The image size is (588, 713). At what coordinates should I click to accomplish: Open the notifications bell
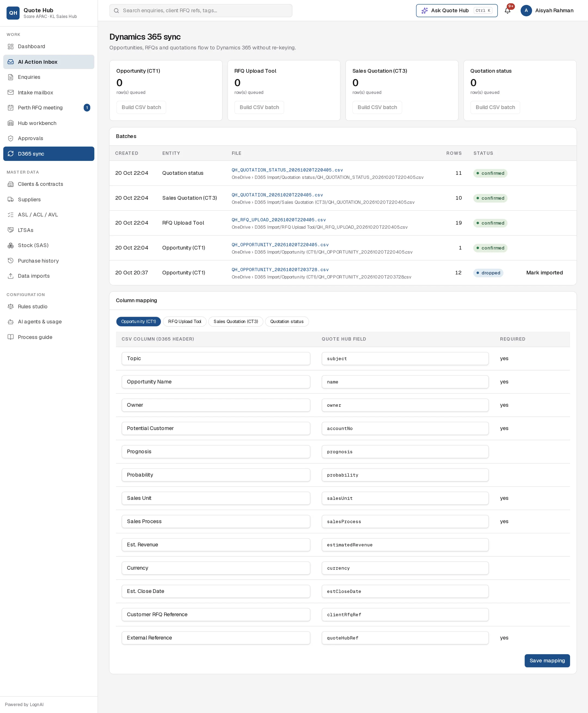[x=507, y=11]
